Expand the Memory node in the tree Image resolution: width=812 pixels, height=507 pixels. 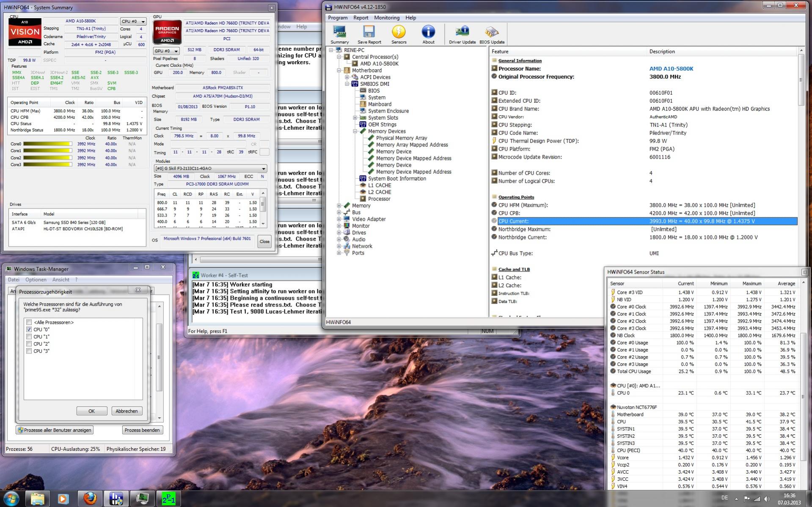click(339, 206)
